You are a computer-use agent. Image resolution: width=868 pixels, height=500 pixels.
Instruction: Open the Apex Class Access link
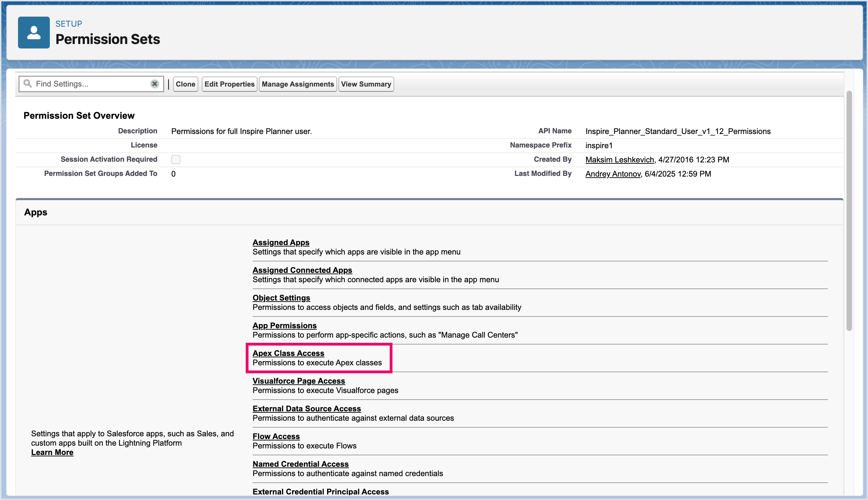tap(288, 353)
